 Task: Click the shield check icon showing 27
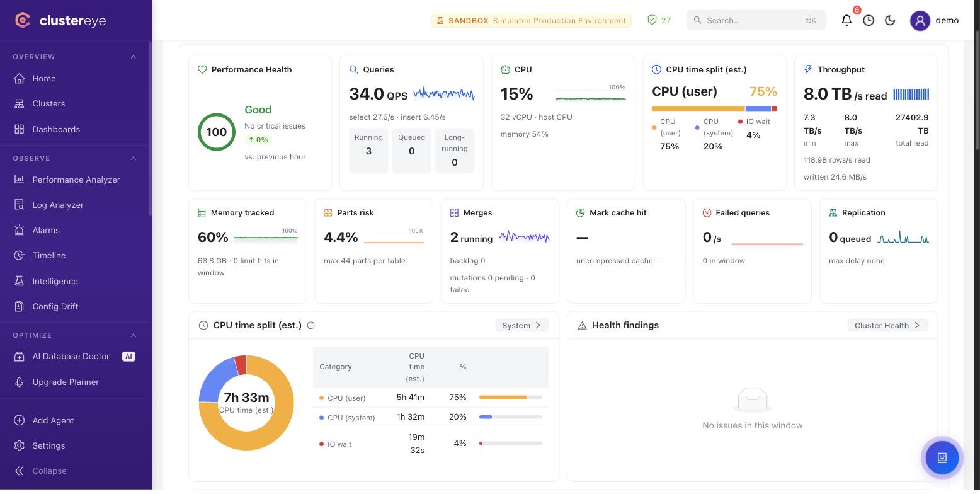pyautogui.click(x=652, y=20)
